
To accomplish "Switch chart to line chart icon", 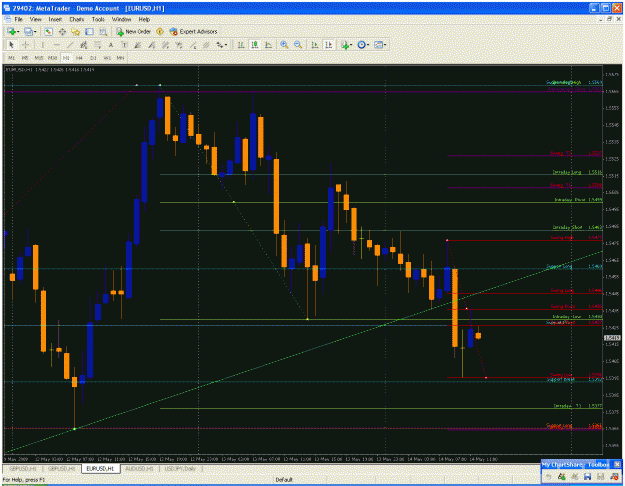I will [x=269, y=45].
